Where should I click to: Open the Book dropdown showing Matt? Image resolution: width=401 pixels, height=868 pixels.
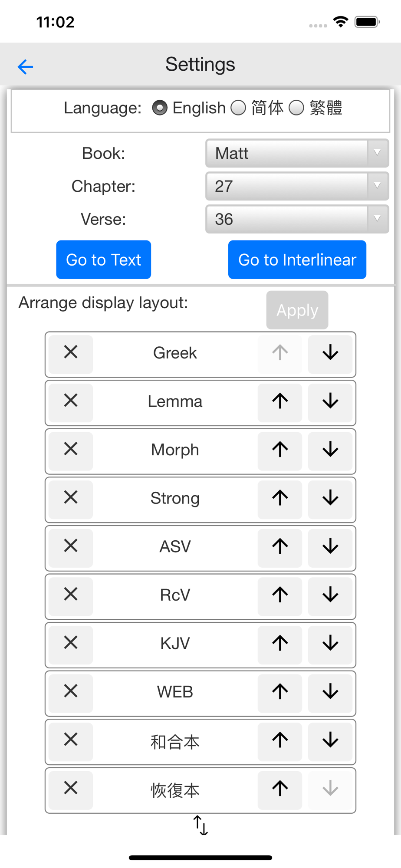[297, 153]
